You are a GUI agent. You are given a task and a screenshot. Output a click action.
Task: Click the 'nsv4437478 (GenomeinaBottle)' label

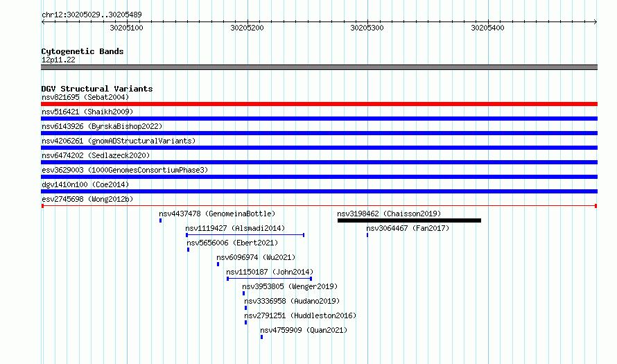(217, 214)
